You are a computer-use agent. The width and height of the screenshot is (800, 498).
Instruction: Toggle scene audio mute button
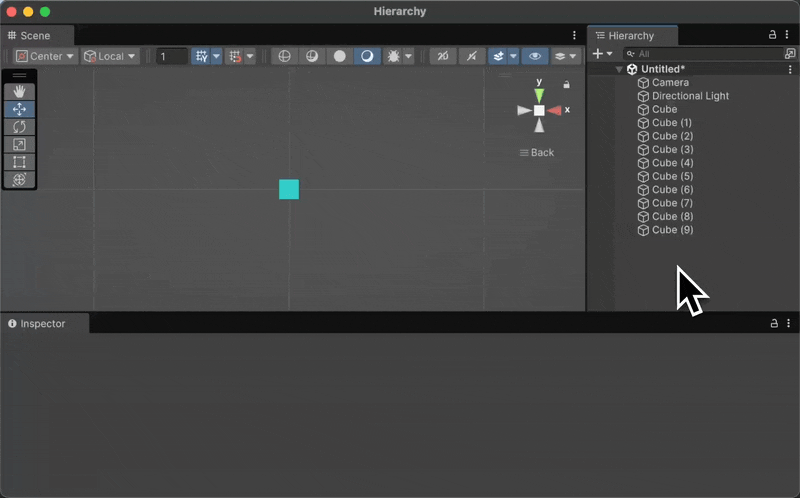[472, 56]
